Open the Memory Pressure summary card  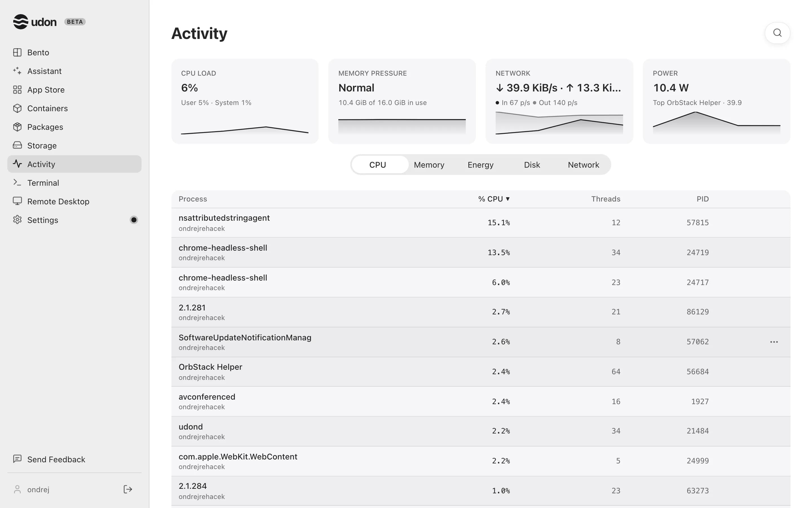pos(402,101)
